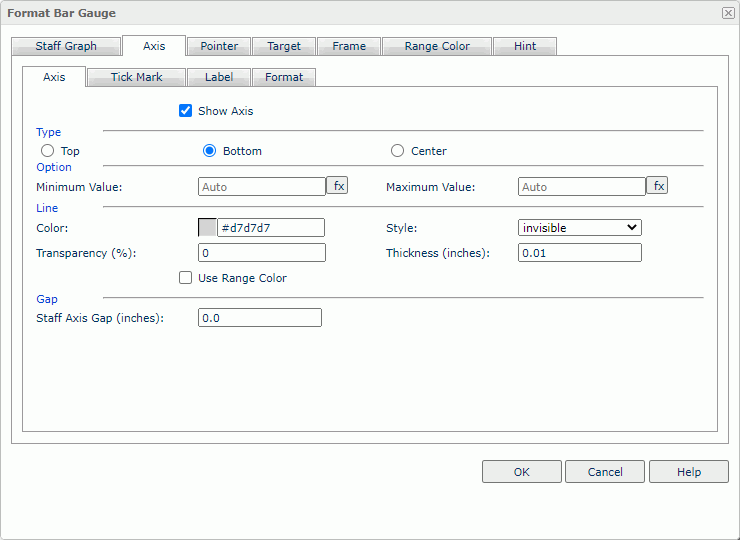Open the line Style dropdown
740x540 pixels.
579,228
